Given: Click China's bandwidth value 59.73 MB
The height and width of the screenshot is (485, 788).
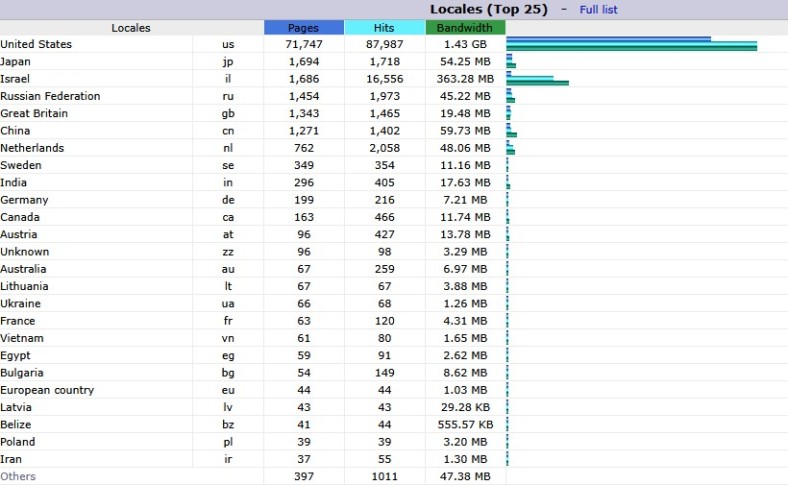Looking at the screenshot, I should pyautogui.click(x=465, y=131).
